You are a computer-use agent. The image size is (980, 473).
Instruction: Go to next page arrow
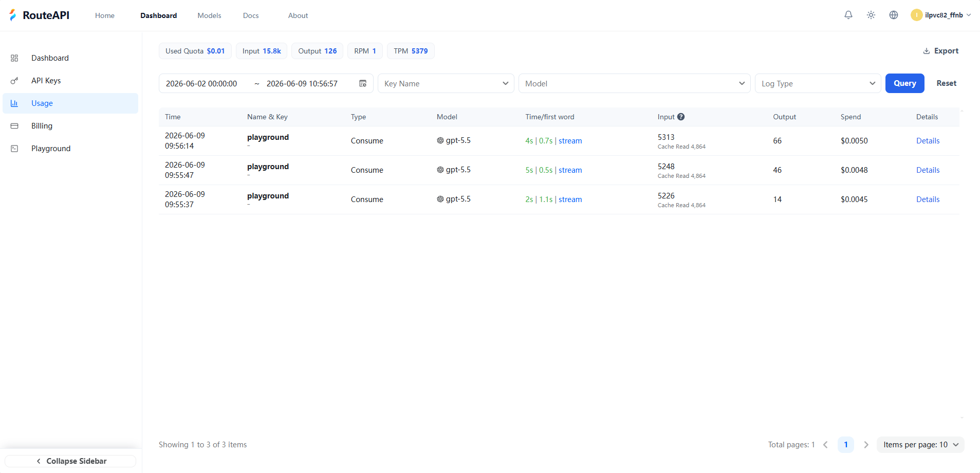pos(866,445)
